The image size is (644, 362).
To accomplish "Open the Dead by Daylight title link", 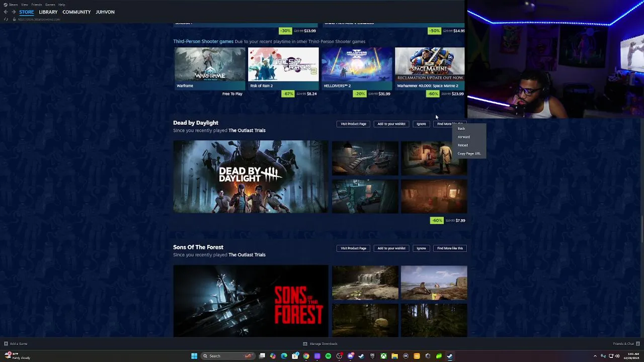I will click(x=196, y=123).
